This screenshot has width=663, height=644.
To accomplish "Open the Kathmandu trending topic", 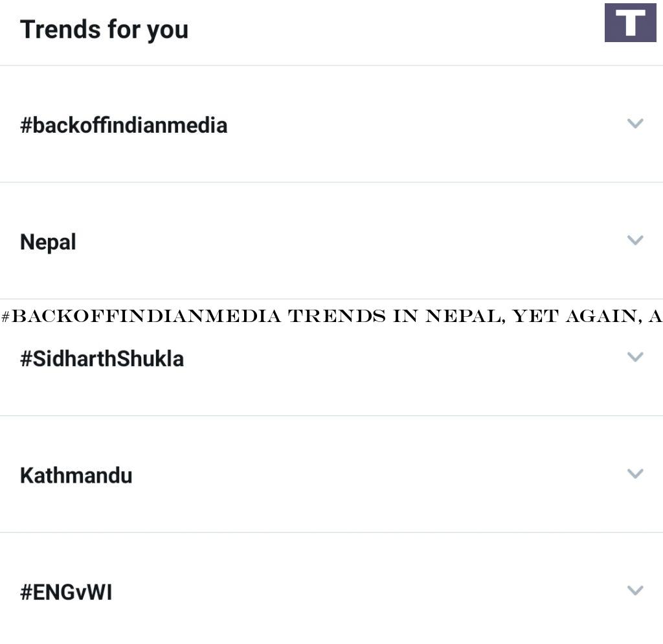I will click(x=76, y=476).
